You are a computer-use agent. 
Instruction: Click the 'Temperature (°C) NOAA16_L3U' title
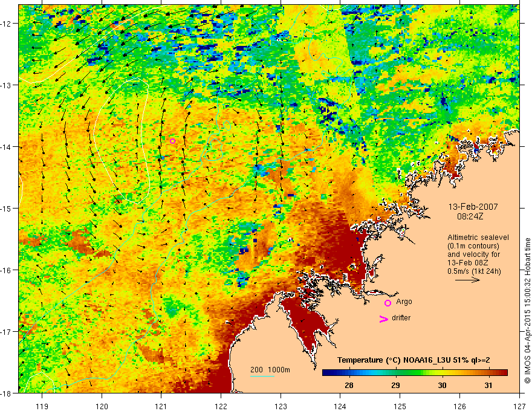click(394, 360)
